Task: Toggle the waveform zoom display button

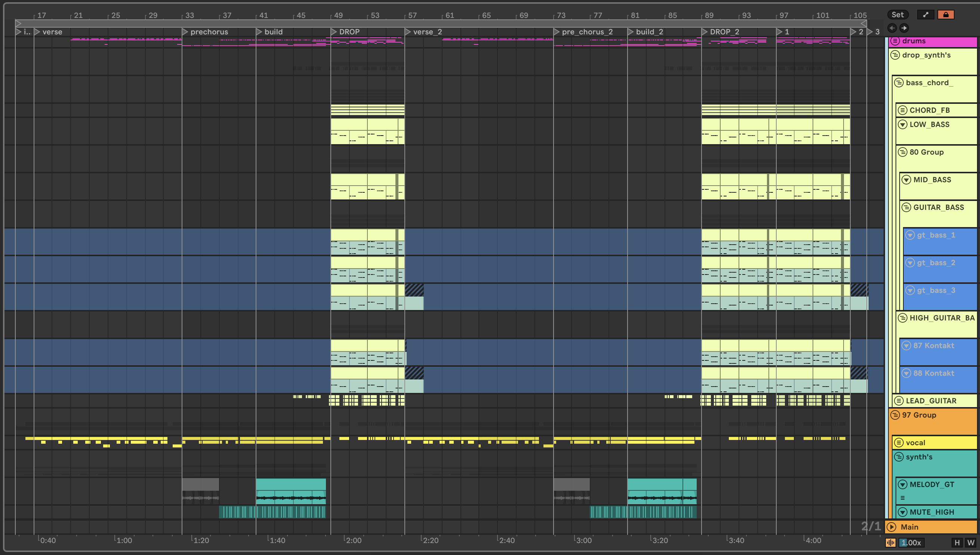Action: (891, 542)
